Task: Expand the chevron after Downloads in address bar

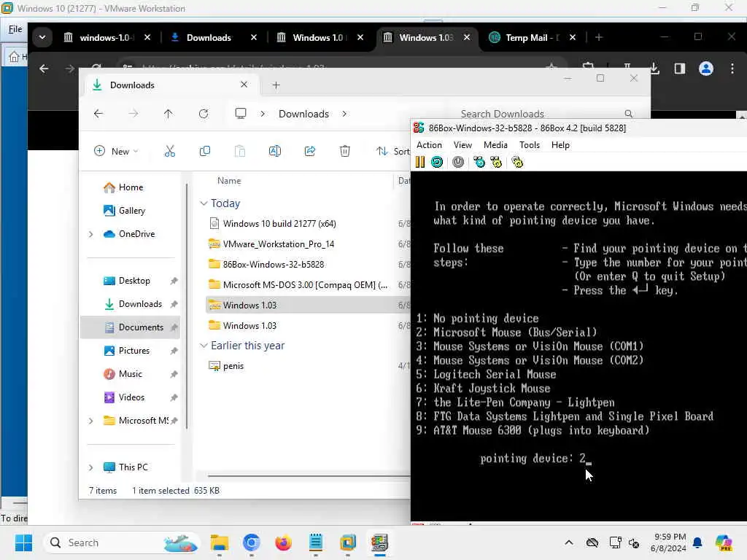Action: click(344, 114)
